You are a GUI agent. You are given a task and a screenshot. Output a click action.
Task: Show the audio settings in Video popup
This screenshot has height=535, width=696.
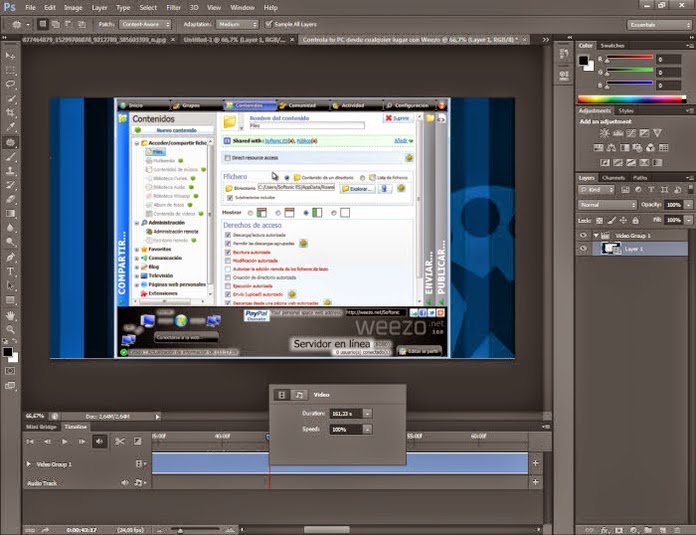pos(299,395)
